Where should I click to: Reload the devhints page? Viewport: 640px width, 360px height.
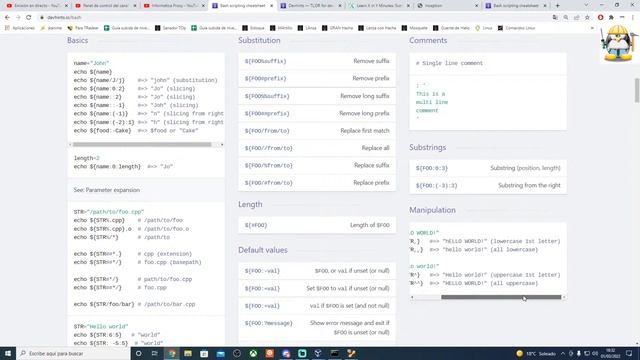(29, 18)
